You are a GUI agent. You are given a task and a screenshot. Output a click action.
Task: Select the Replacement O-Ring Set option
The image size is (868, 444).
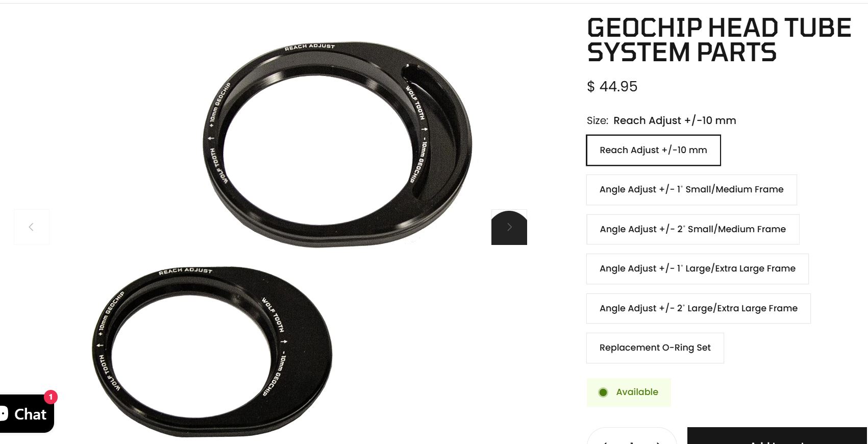655,348
